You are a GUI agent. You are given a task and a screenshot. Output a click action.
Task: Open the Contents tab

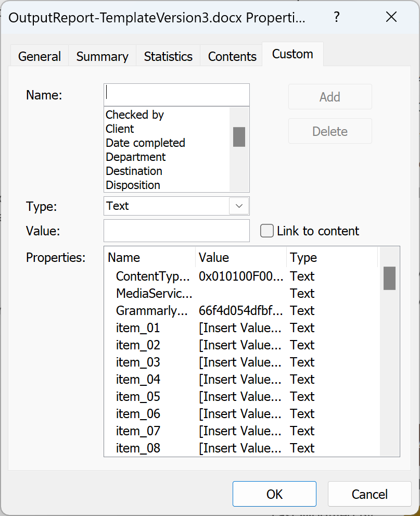[x=231, y=56]
